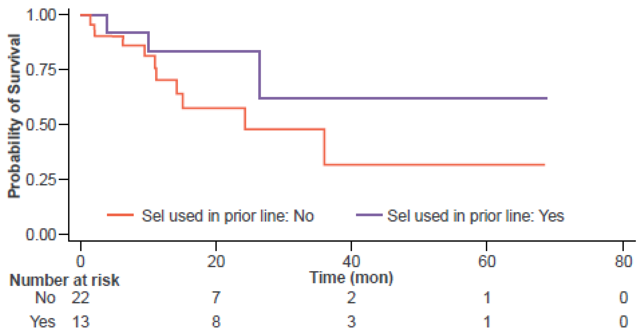
Task: Click the purple legend line swatch
Action: [369, 215]
